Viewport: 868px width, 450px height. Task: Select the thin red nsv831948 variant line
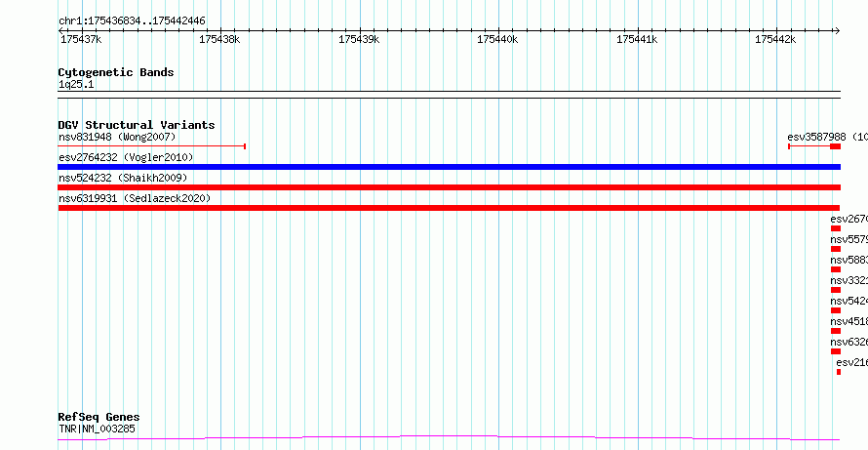click(152, 146)
